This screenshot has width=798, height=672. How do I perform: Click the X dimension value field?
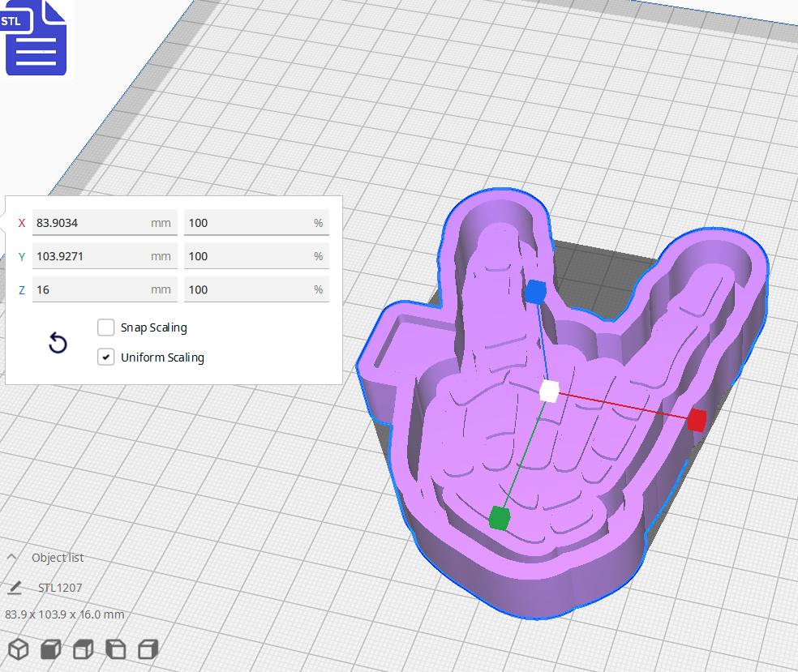click(104, 222)
